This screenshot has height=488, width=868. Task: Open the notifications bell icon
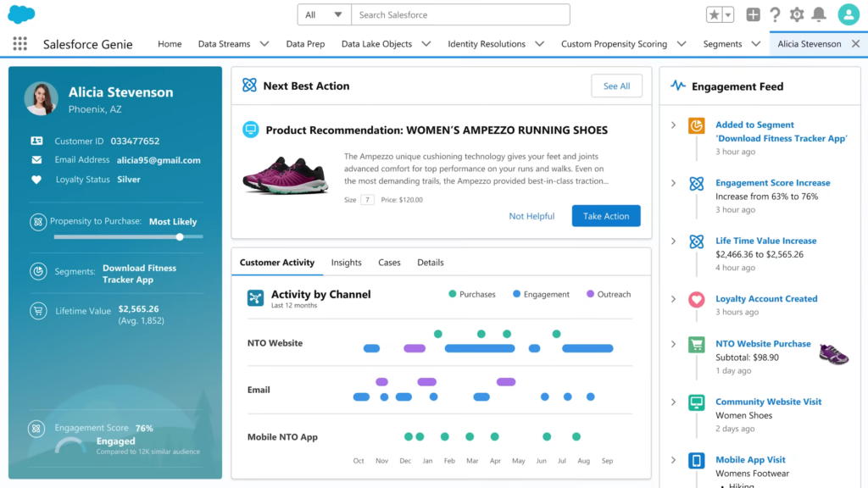pyautogui.click(x=817, y=14)
